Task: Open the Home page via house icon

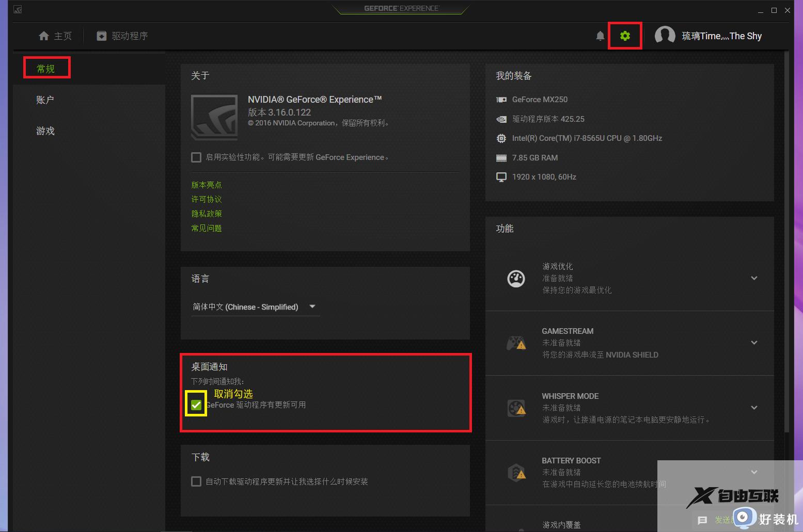Action: coord(44,36)
